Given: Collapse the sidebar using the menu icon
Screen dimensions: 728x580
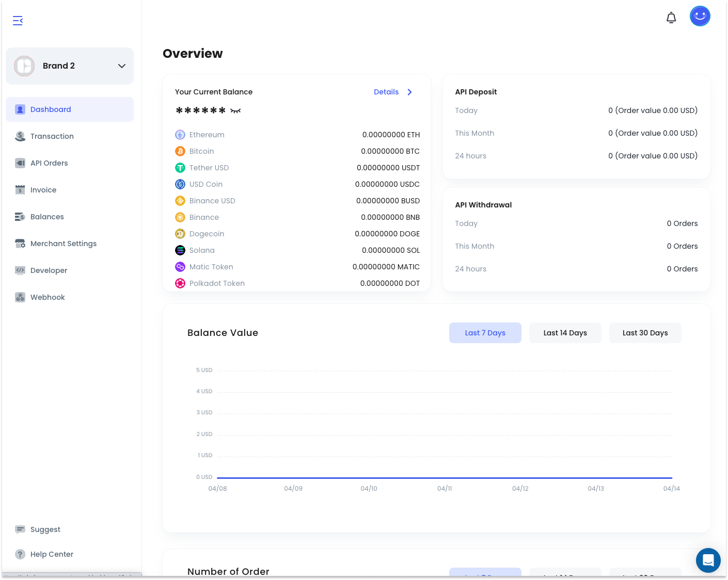Looking at the screenshot, I should click(x=18, y=21).
